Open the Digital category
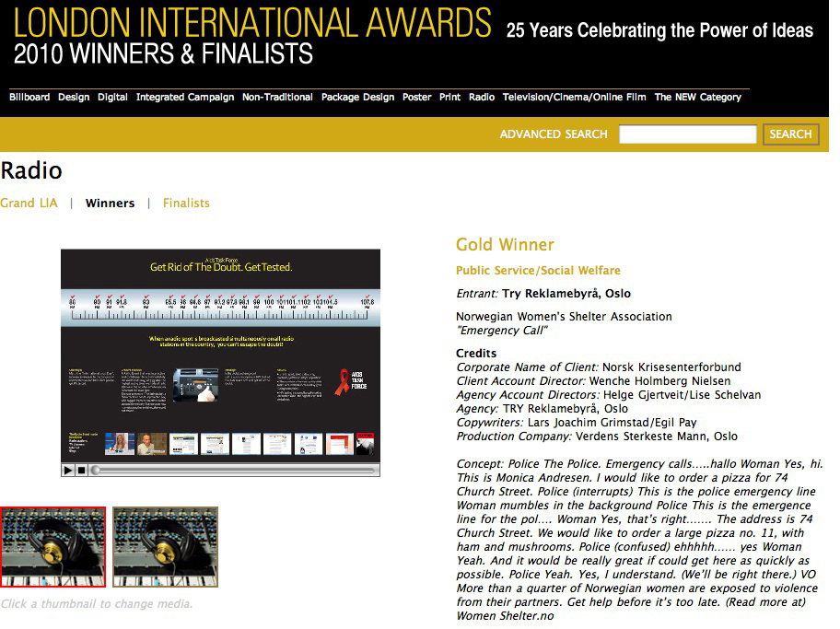 tap(112, 97)
